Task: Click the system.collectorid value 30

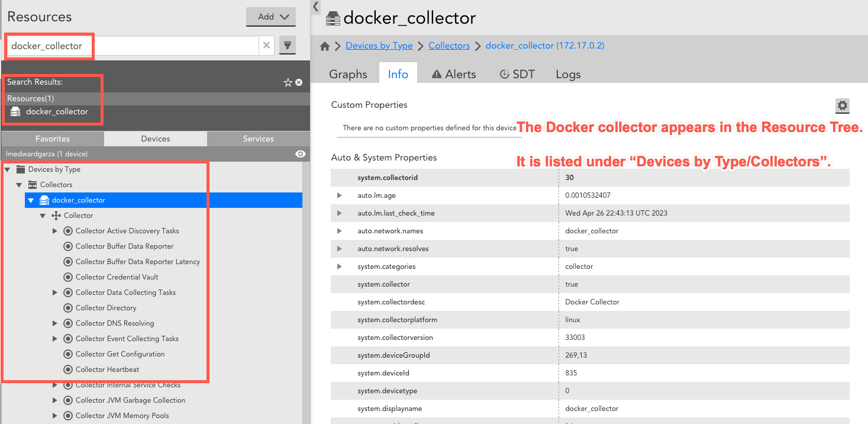Action: [x=569, y=178]
